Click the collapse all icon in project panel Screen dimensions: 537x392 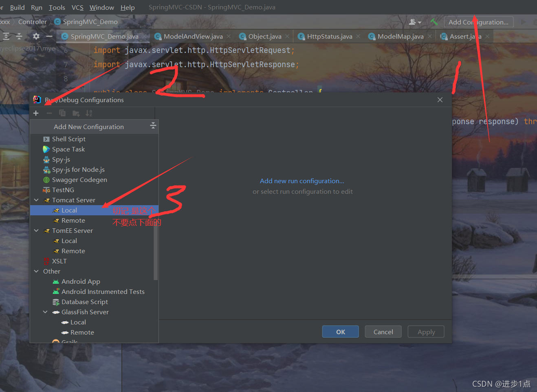19,36
